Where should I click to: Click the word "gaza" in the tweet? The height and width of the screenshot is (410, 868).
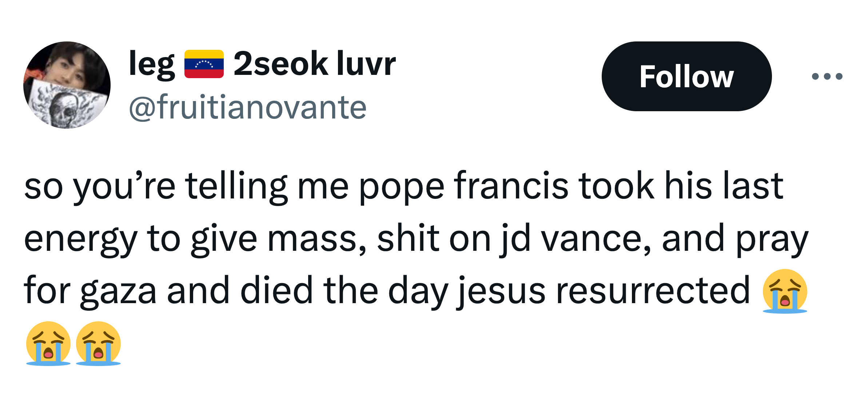coord(118,291)
